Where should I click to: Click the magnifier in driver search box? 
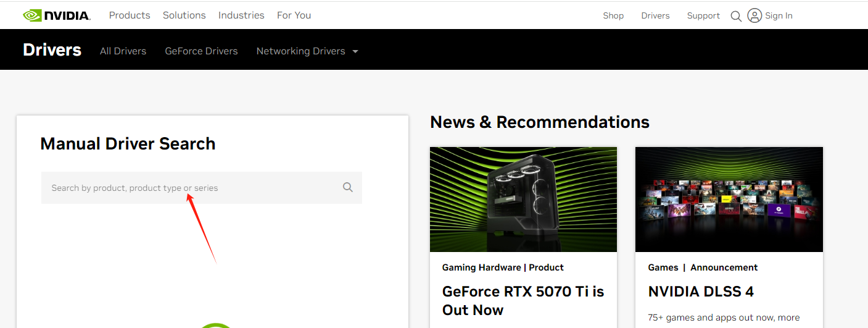[348, 187]
